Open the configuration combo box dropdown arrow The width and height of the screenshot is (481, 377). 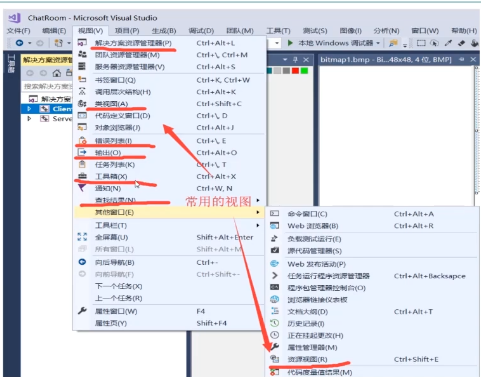pyautogui.click(x=277, y=43)
